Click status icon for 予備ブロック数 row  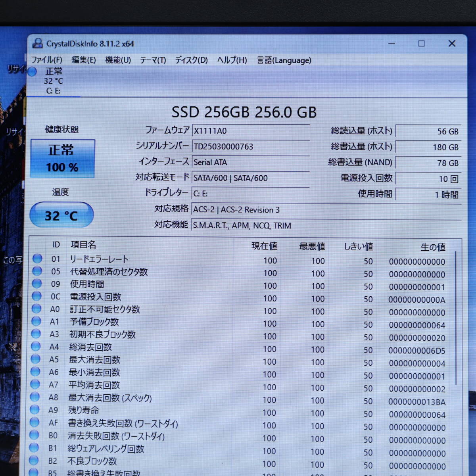pyautogui.click(x=36, y=321)
